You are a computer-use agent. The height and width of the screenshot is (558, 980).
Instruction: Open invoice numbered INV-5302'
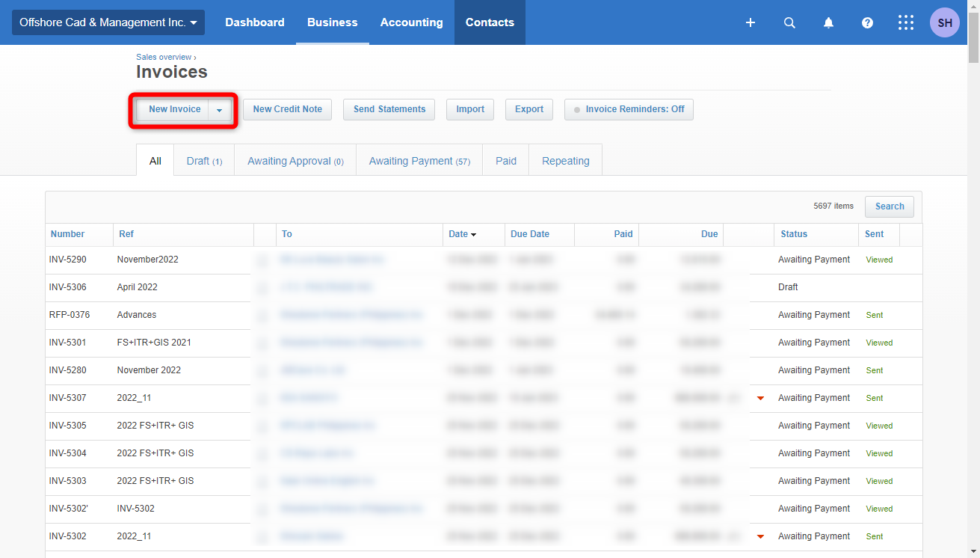pos(69,509)
